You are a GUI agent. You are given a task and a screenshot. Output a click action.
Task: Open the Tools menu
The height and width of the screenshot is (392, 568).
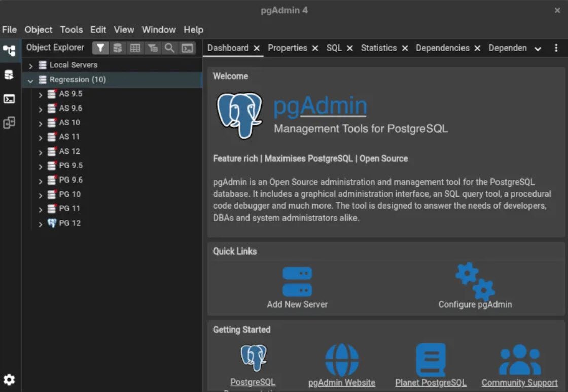tap(71, 29)
